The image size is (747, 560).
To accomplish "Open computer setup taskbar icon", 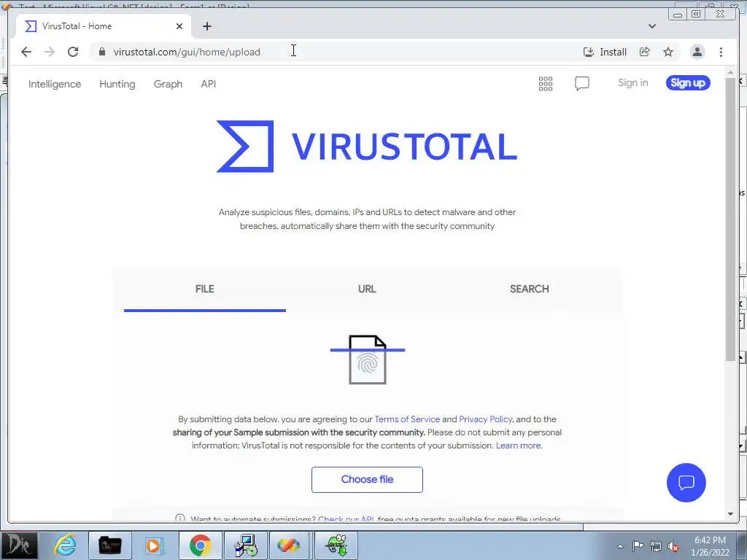I will pyautogui.click(x=246, y=545).
